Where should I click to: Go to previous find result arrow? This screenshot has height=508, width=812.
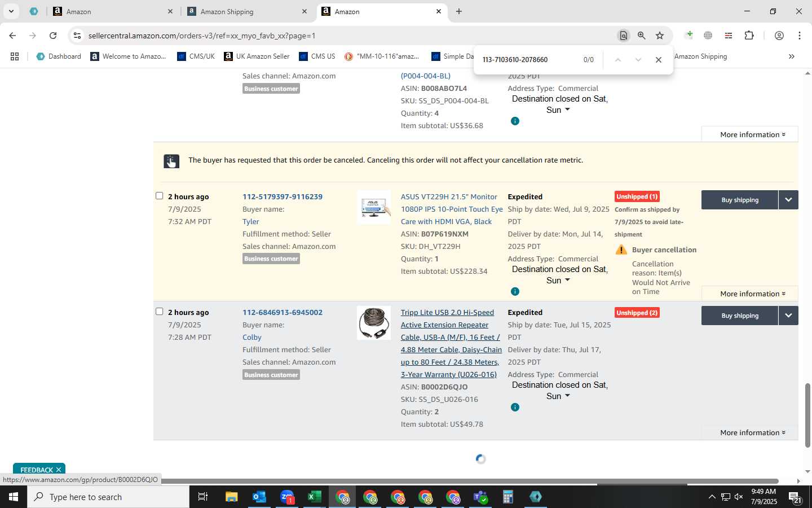(618, 60)
